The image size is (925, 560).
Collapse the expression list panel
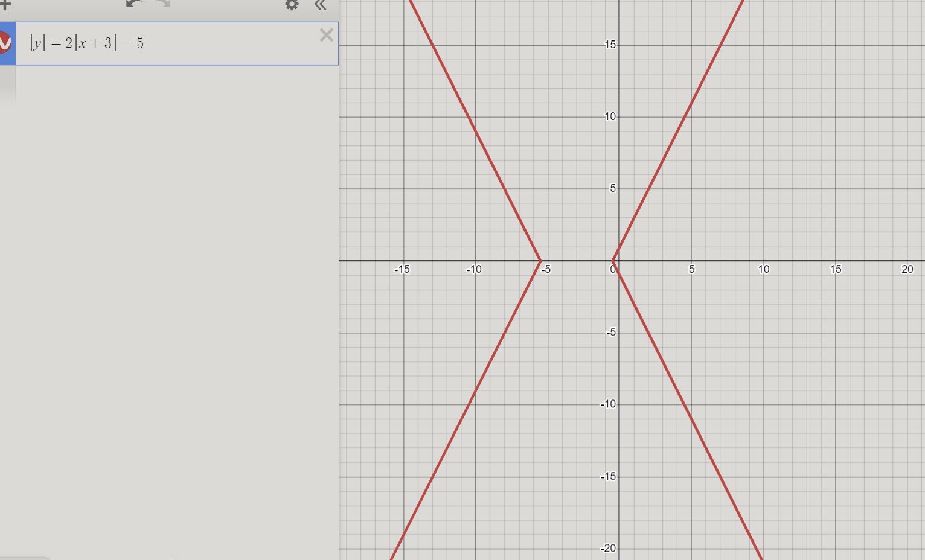click(320, 6)
